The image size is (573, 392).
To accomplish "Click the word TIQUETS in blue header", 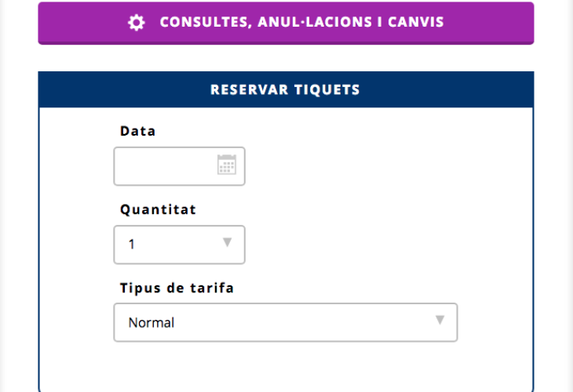I will [327, 89].
